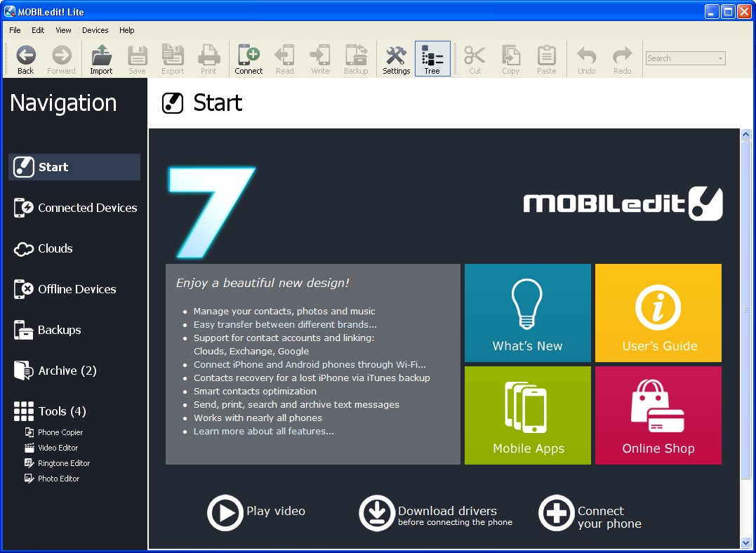The width and height of the screenshot is (756, 553).
Task: Minimize the MOBILedit window
Action: 712,11
